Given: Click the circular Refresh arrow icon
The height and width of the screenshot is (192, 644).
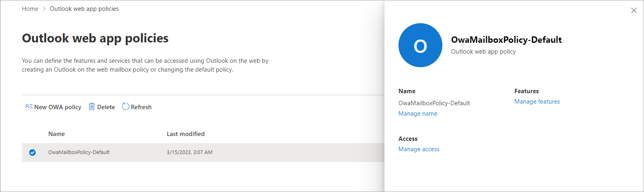Looking at the screenshot, I should pos(125,106).
